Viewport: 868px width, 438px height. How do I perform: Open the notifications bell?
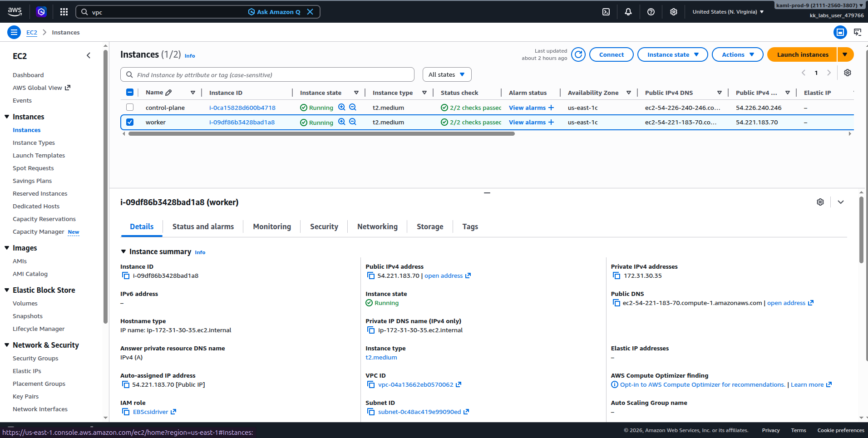(x=628, y=12)
